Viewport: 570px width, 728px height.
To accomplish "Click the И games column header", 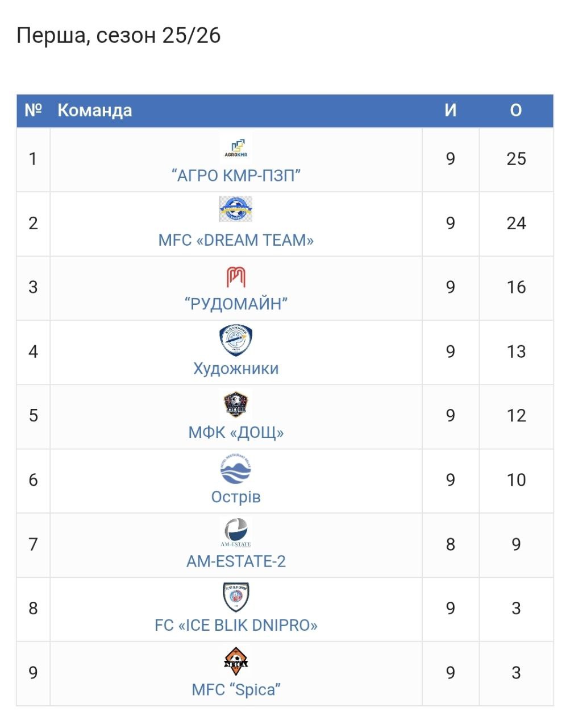I will tap(451, 110).
